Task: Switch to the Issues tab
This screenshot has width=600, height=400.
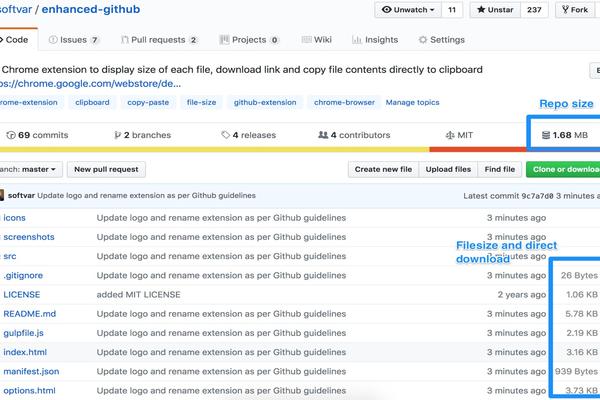Action: [x=74, y=40]
